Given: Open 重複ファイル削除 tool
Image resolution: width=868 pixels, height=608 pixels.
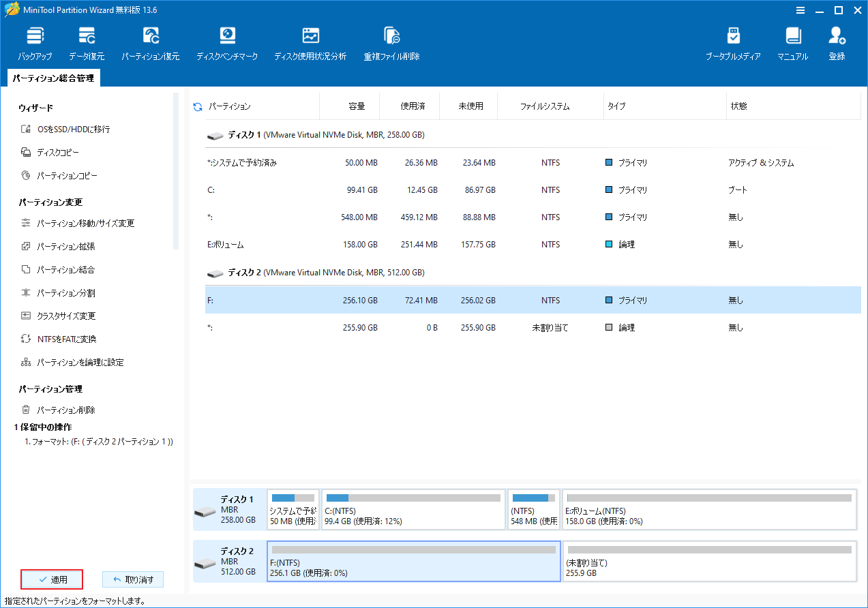Looking at the screenshot, I should click(391, 44).
